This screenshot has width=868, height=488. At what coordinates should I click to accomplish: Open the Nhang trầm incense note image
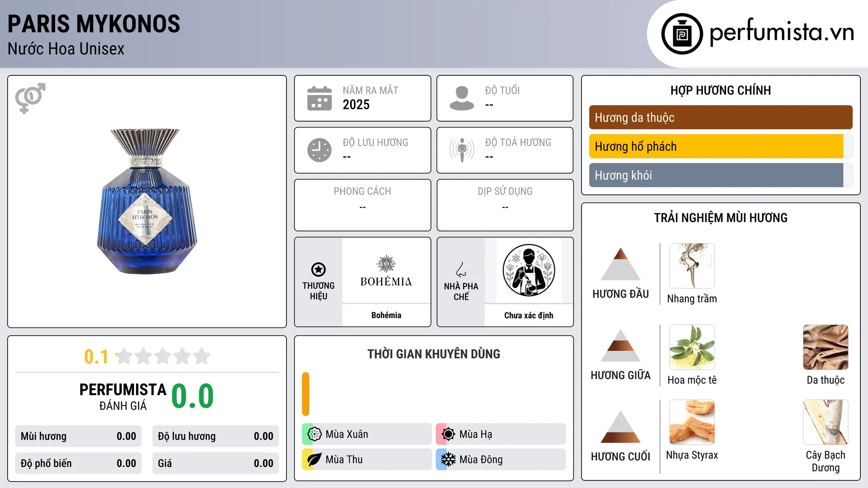click(x=692, y=266)
